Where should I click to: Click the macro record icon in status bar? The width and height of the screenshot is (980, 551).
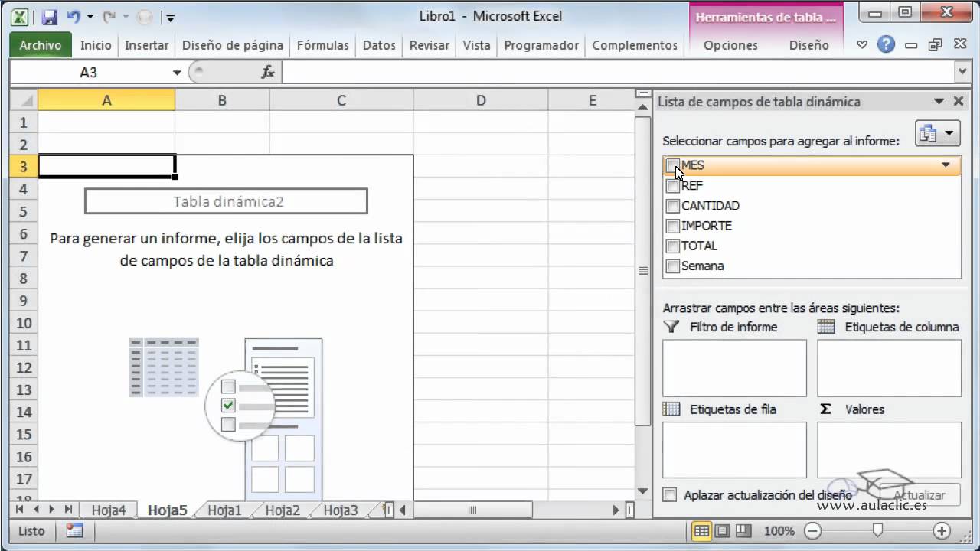(x=74, y=530)
